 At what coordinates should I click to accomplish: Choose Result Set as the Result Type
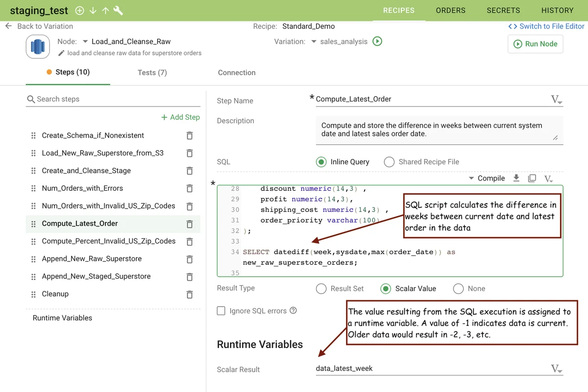click(x=321, y=288)
